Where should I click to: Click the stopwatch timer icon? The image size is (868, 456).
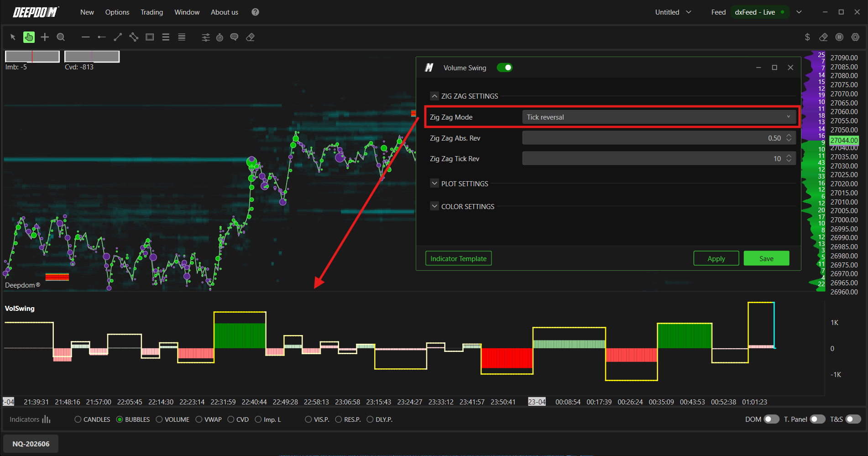coord(220,37)
